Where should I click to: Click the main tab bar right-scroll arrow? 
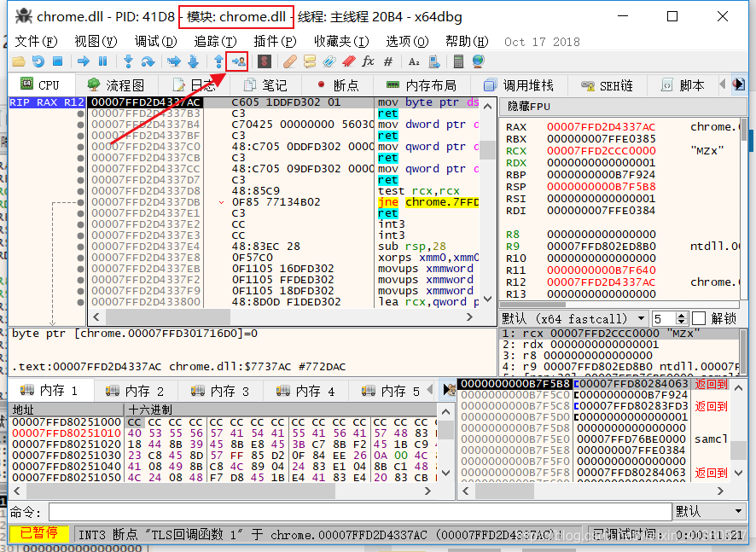click(739, 84)
